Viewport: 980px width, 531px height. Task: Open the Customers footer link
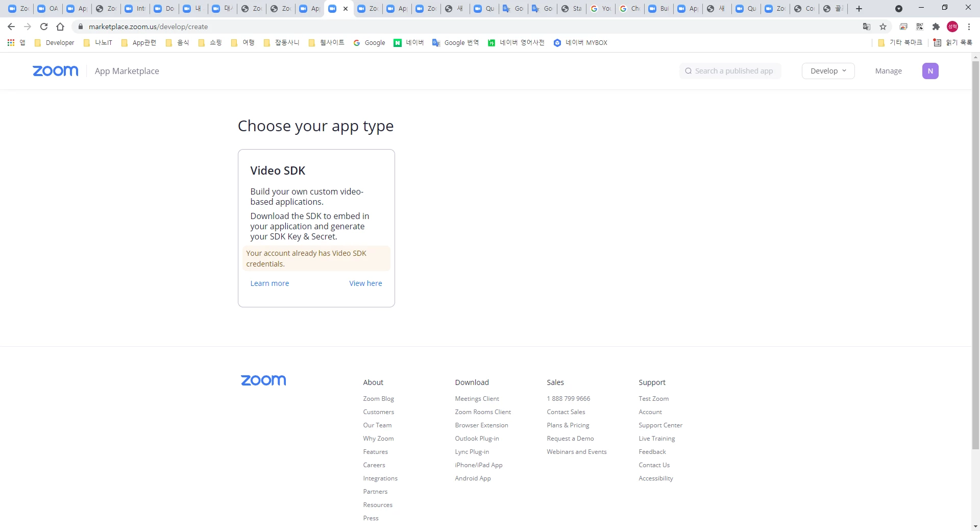point(378,412)
